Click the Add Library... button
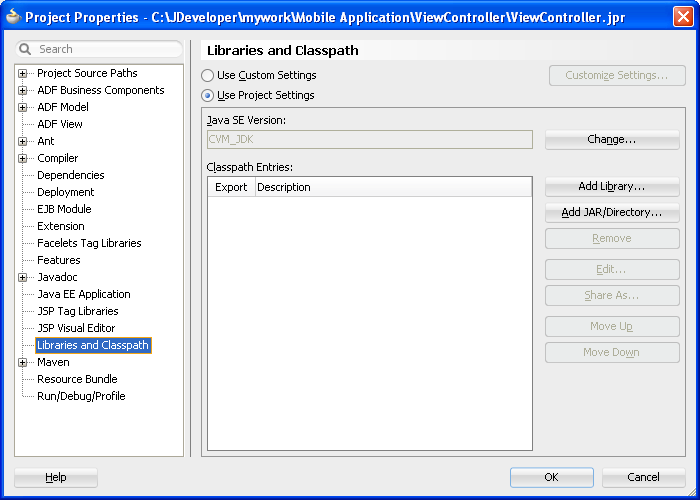This screenshot has height=500, width=700. (612, 187)
